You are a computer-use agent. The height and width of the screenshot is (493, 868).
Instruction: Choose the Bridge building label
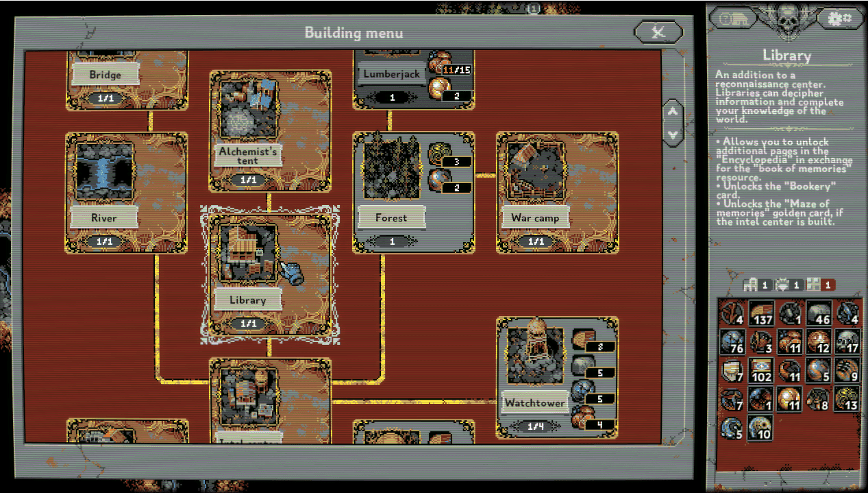pyautogui.click(x=105, y=74)
